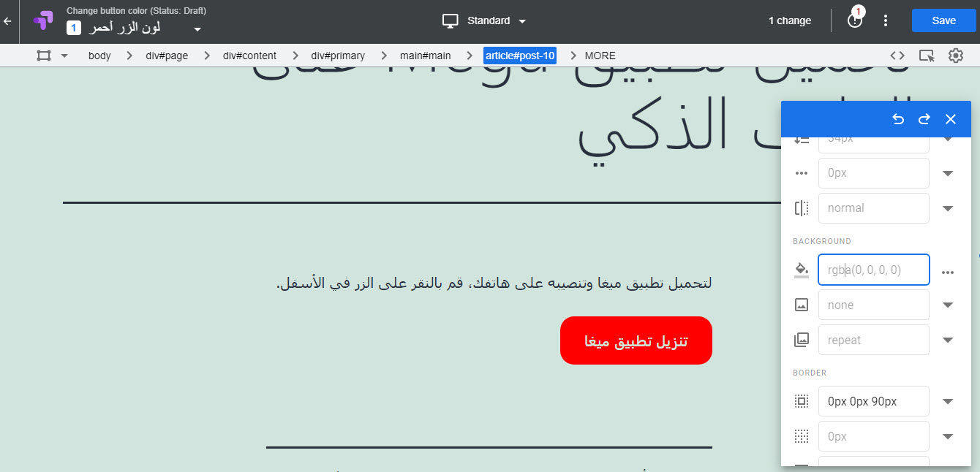
Task: Open the variant name dropdown arrow
Action: (x=197, y=30)
